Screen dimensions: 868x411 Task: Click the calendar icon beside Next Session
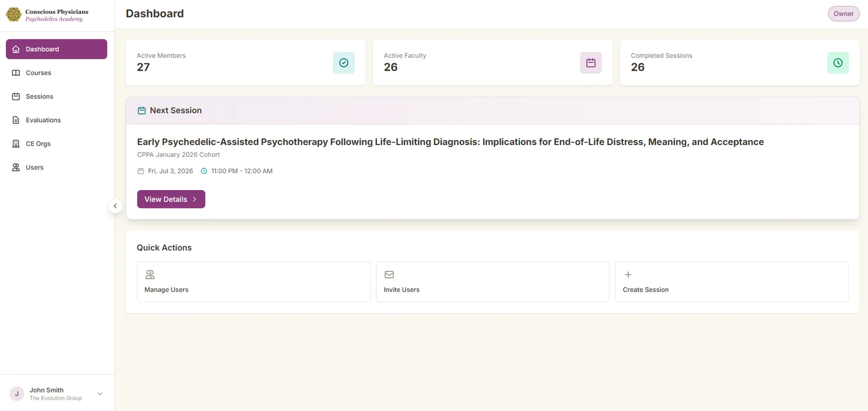(142, 111)
